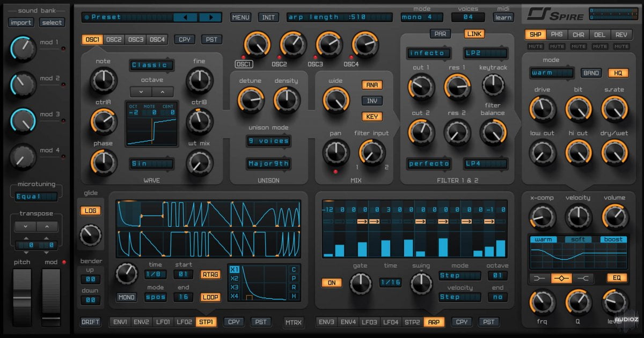Switch to the LFO2 tab

(x=184, y=322)
